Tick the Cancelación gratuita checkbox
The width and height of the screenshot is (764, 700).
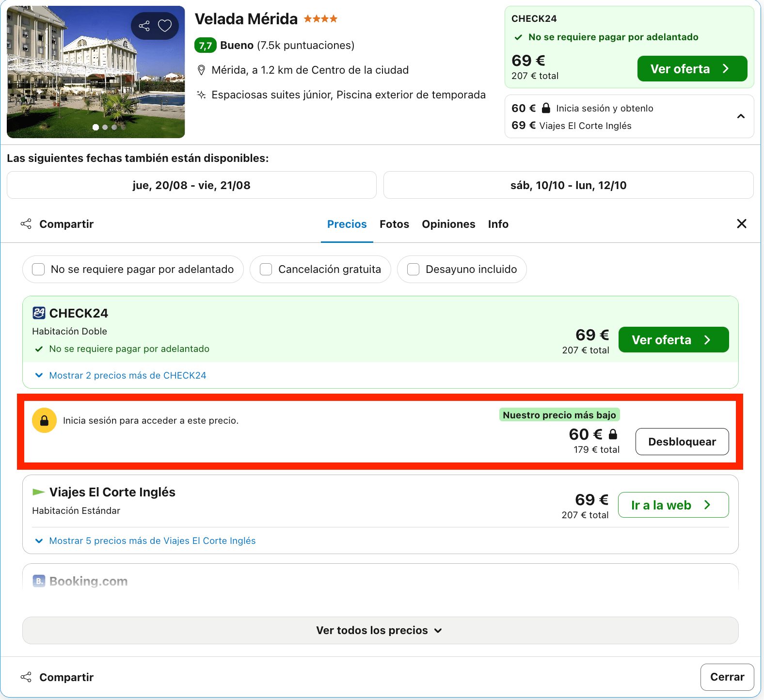(x=266, y=269)
